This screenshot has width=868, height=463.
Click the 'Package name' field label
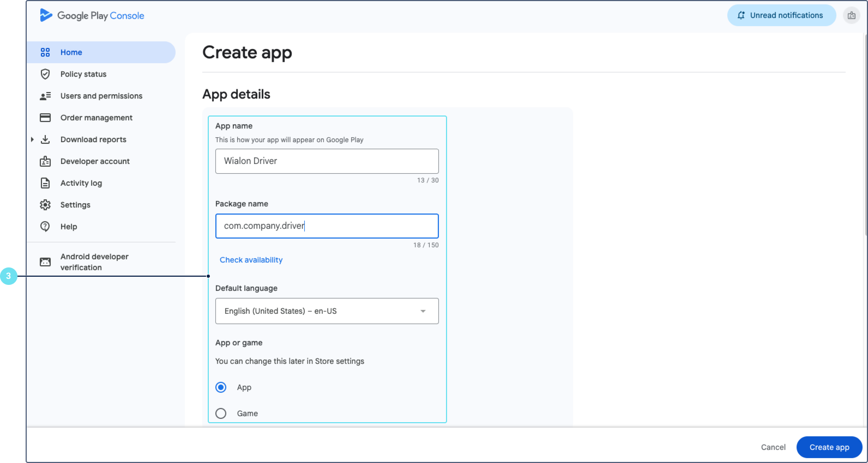[x=242, y=204]
